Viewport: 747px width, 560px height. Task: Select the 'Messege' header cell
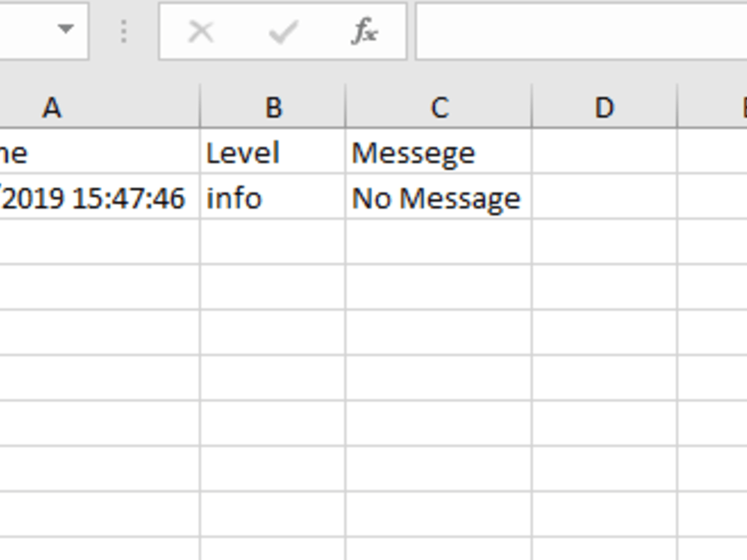(x=439, y=152)
